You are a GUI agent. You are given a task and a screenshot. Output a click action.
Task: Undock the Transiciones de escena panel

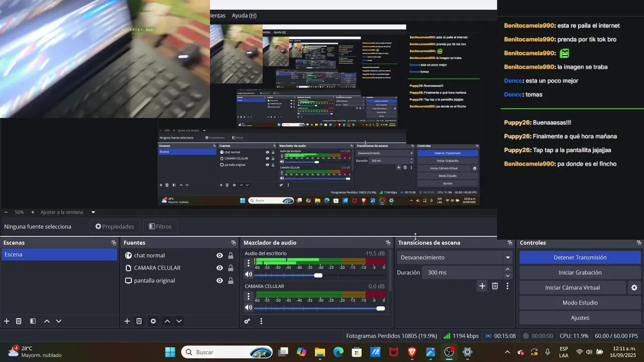[x=510, y=243]
